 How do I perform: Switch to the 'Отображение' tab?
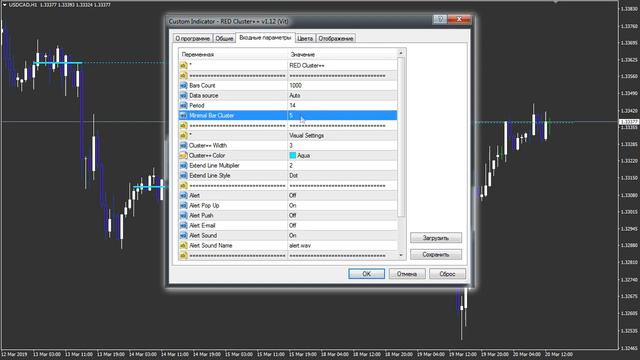(x=336, y=38)
